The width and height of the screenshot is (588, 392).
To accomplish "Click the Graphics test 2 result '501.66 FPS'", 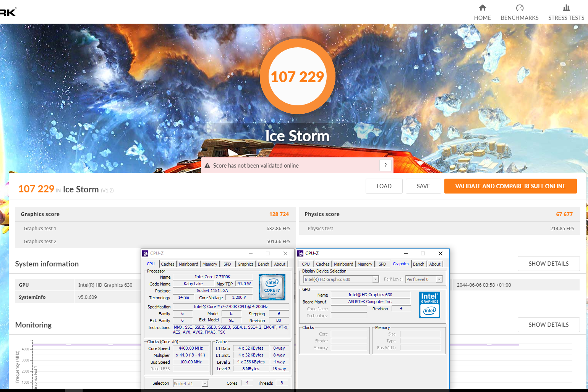I will pos(278,242).
